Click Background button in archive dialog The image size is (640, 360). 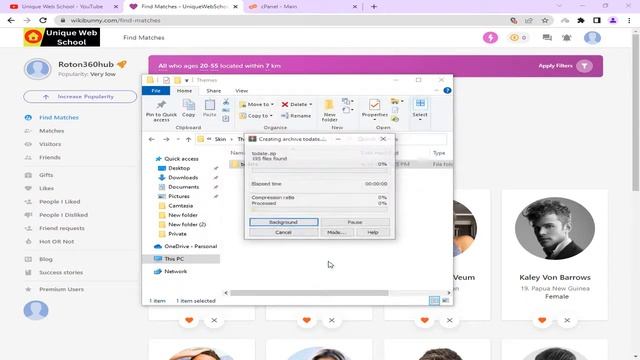pyautogui.click(x=284, y=222)
